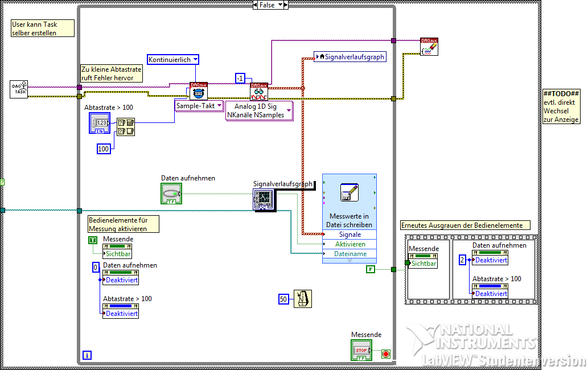Open the Messwerte in Datei schreiben Express VI
The width and height of the screenshot is (588, 370).
pos(349,202)
